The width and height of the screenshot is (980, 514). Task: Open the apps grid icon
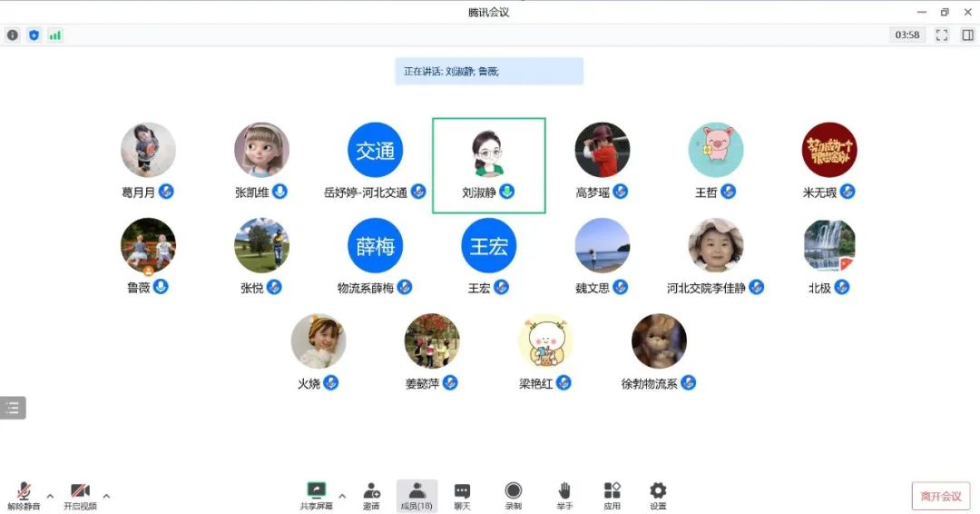[x=612, y=496]
